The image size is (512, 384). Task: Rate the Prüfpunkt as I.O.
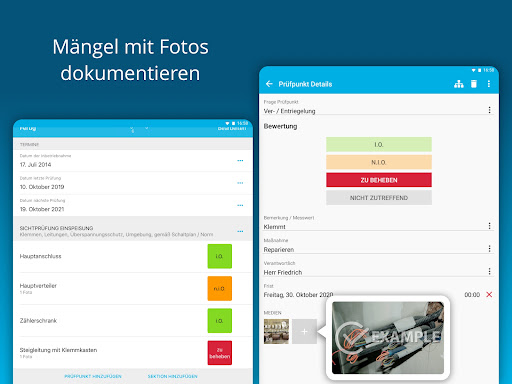click(x=379, y=144)
